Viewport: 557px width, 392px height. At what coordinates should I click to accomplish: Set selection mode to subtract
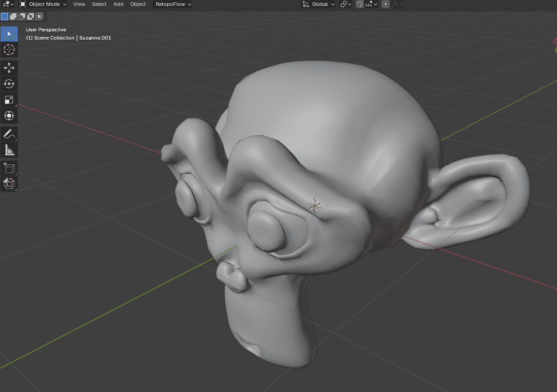click(22, 16)
